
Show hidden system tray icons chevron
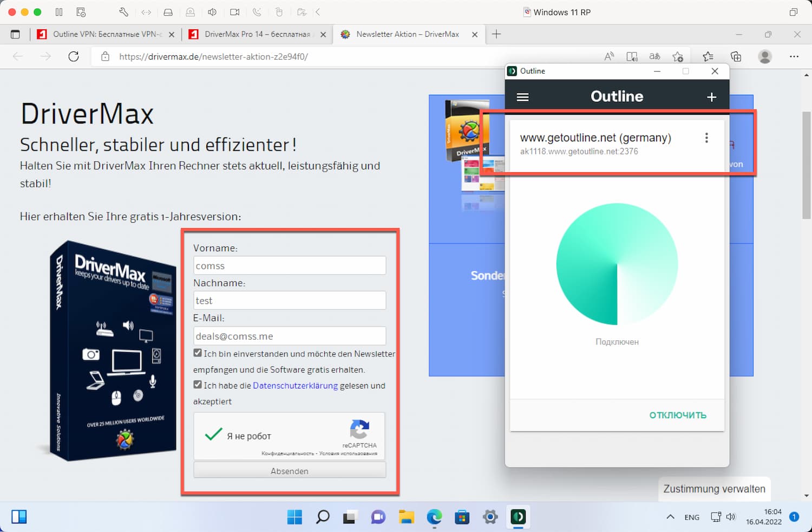(x=670, y=517)
